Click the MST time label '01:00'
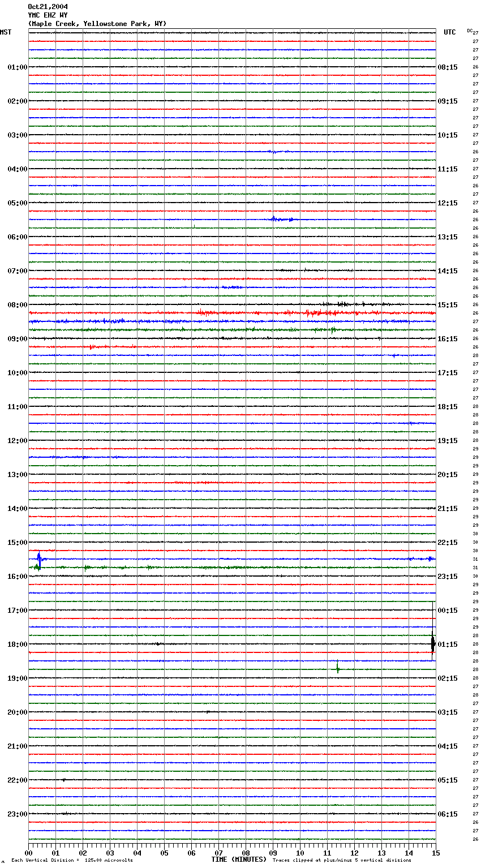The image size is (481, 868). click(18, 67)
